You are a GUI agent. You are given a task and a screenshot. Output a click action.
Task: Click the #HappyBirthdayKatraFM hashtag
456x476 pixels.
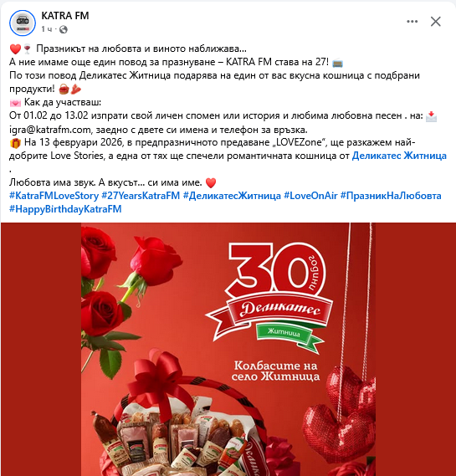coord(65,209)
